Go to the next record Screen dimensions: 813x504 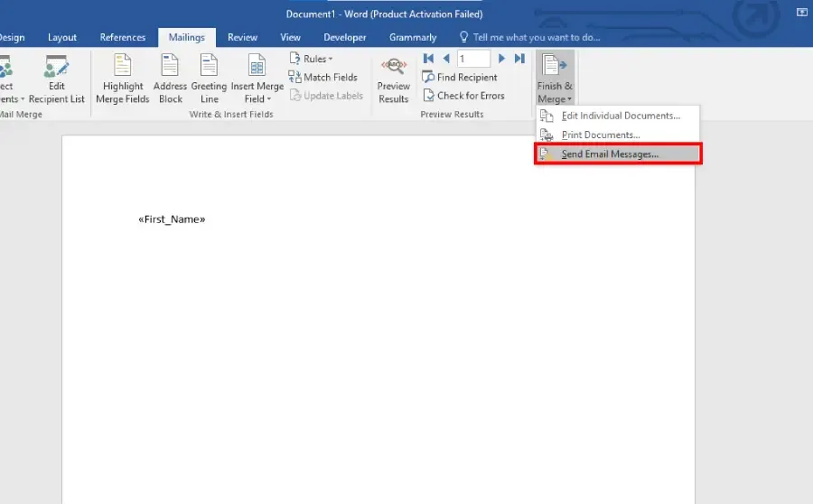pos(501,59)
